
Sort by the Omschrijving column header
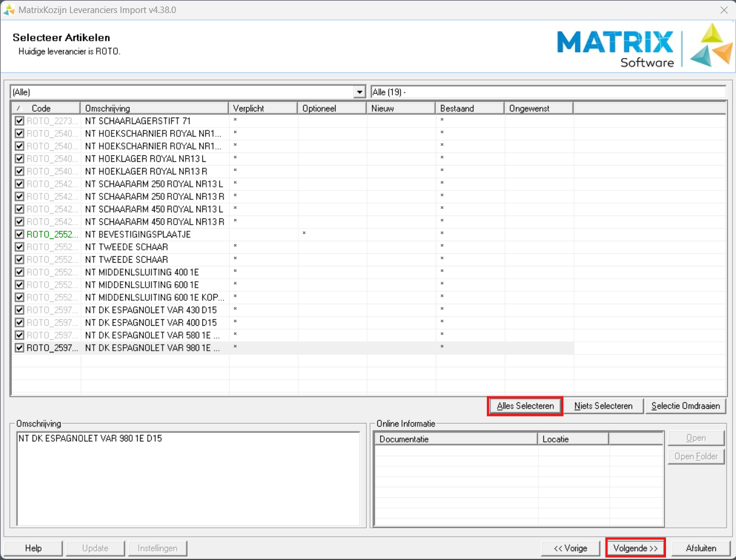[x=154, y=108]
